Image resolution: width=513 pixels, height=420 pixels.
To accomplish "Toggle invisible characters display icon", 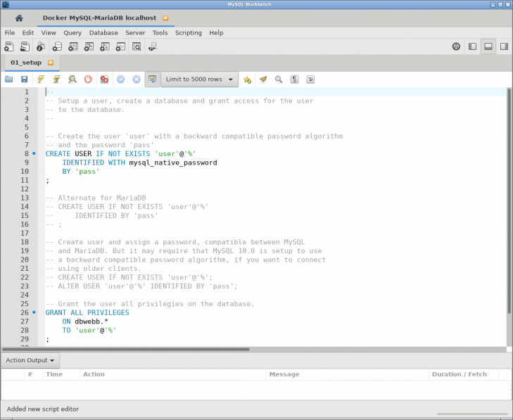I will (294, 79).
